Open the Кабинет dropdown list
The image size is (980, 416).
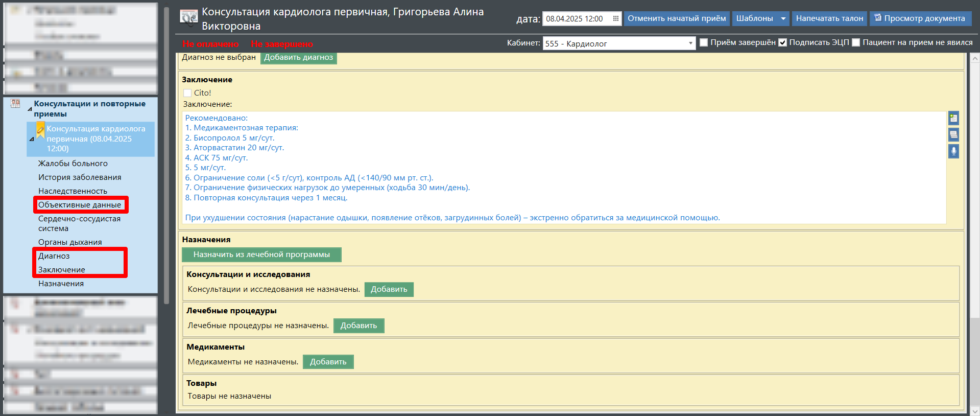tap(690, 43)
